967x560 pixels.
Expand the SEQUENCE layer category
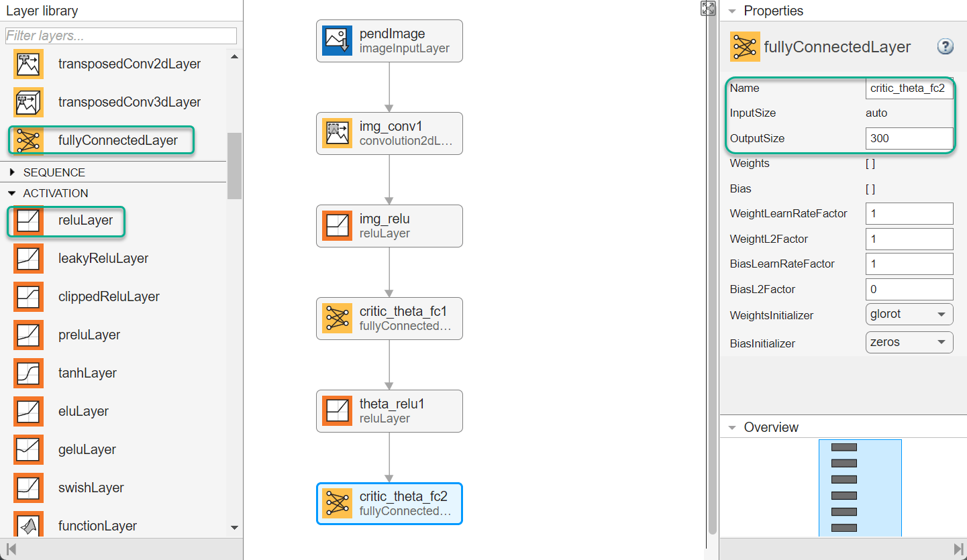[x=12, y=172]
